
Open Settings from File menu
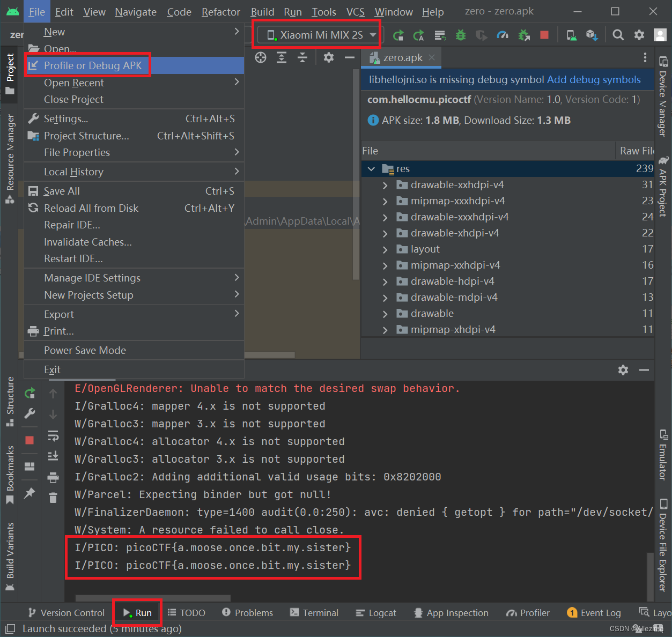[x=134, y=118]
